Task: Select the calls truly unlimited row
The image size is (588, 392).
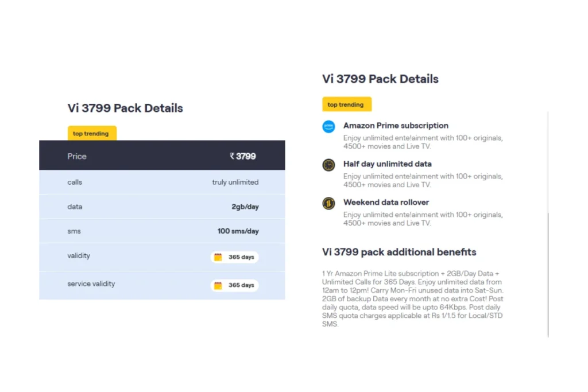Action: pos(162,182)
